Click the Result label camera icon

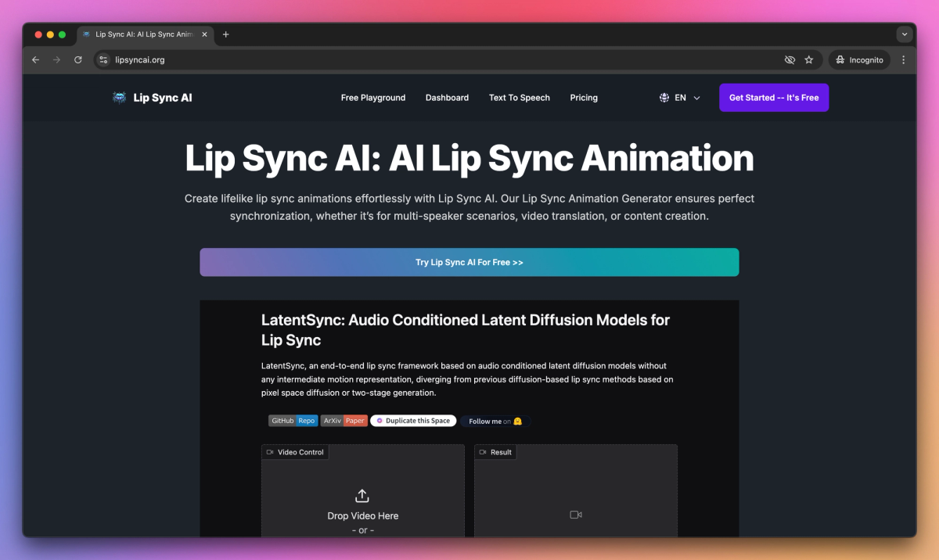click(x=483, y=452)
